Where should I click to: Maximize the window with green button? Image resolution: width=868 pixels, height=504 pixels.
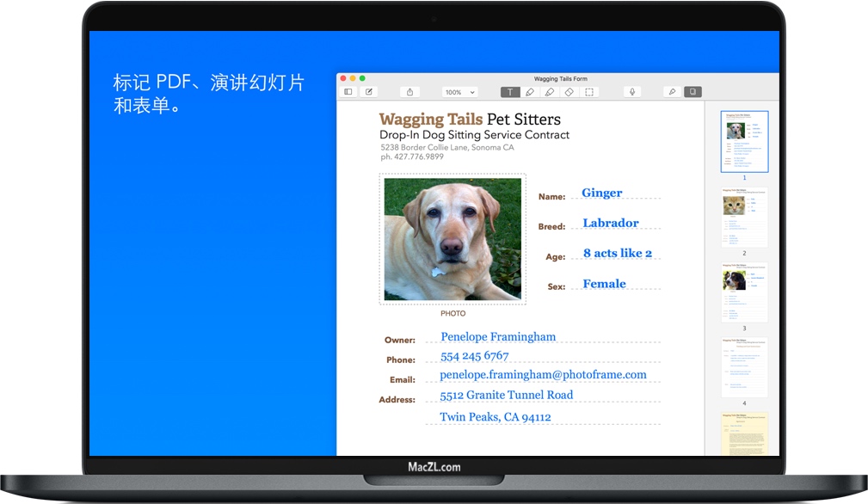(x=362, y=78)
